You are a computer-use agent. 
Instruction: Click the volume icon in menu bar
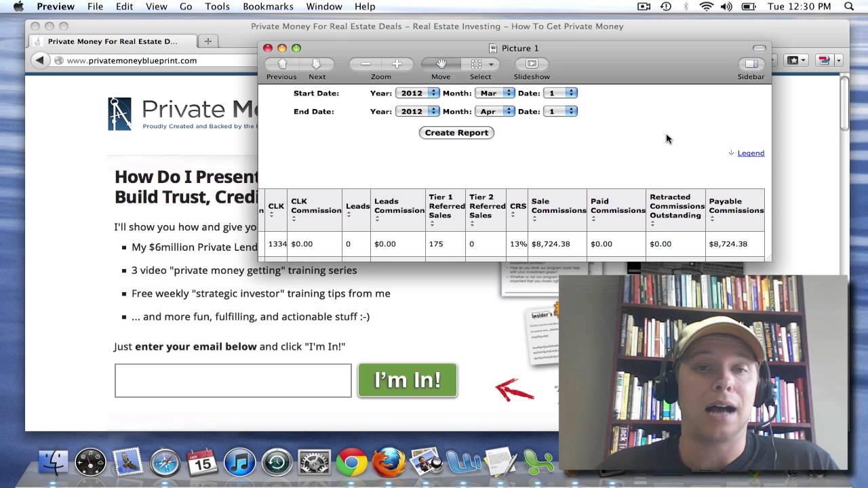pos(726,7)
